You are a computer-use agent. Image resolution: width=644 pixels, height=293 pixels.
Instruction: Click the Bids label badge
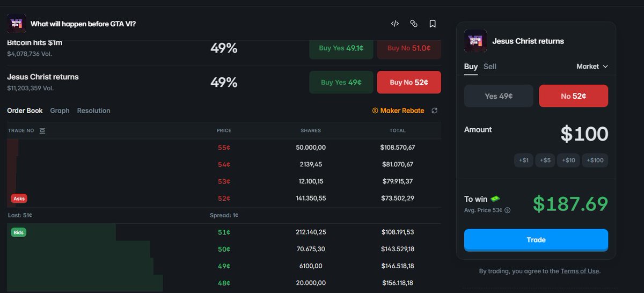click(19, 232)
